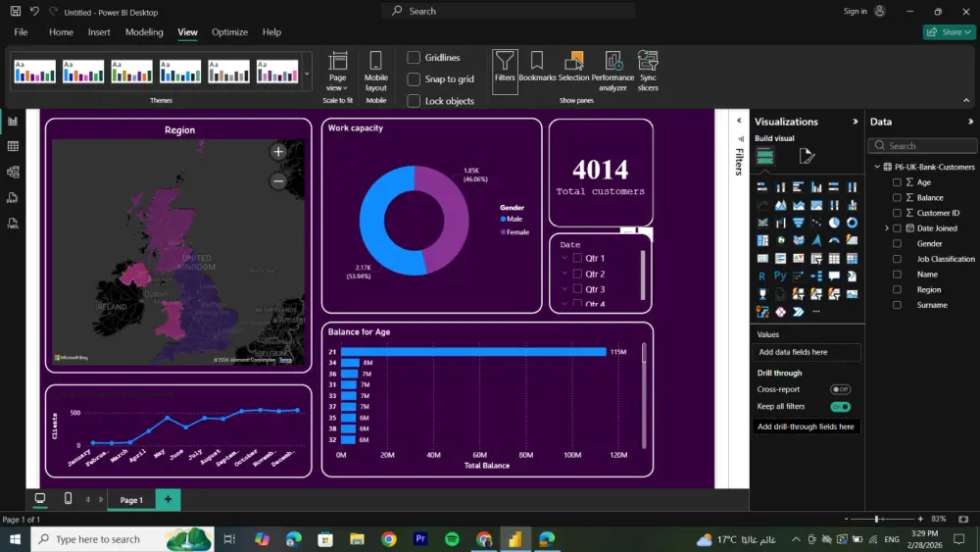
Task: Expand the Filters pane arrow
Action: [739, 121]
